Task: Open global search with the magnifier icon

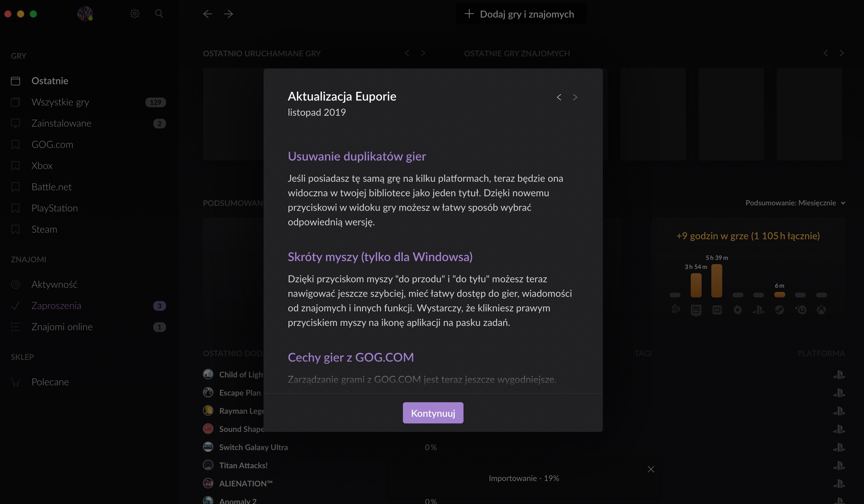Action: pyautogui.click(x=159, y=14)
